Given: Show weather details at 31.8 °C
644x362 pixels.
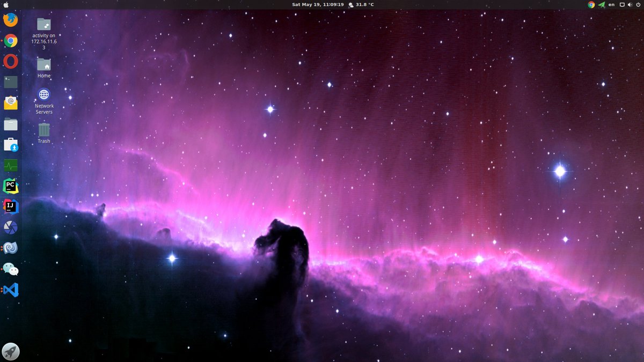Looking at the screenshot, I should [361, 4].
